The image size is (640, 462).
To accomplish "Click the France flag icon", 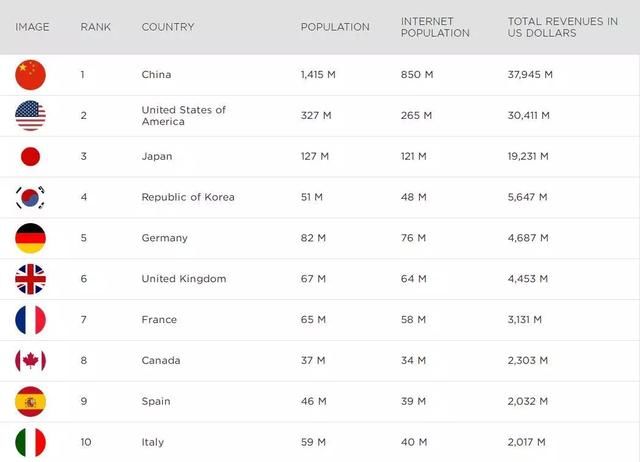I will (31, 320).
